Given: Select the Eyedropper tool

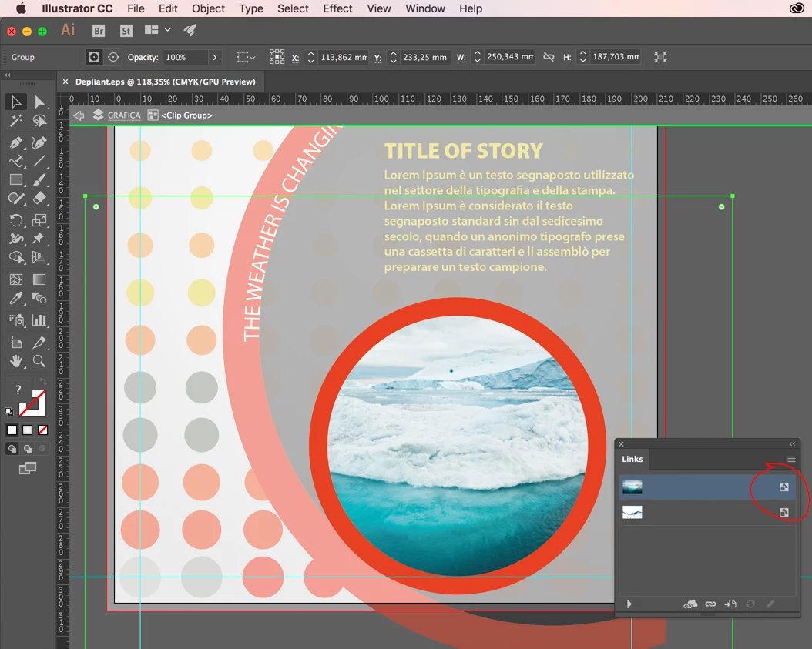Looking at the screenshot, I should coord(16,298).
